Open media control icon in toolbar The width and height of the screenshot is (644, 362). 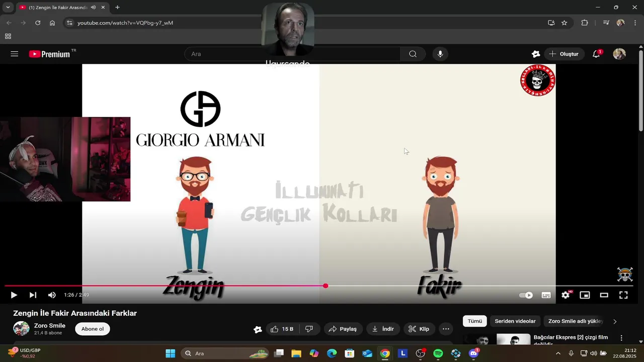[x=606, y=23]
